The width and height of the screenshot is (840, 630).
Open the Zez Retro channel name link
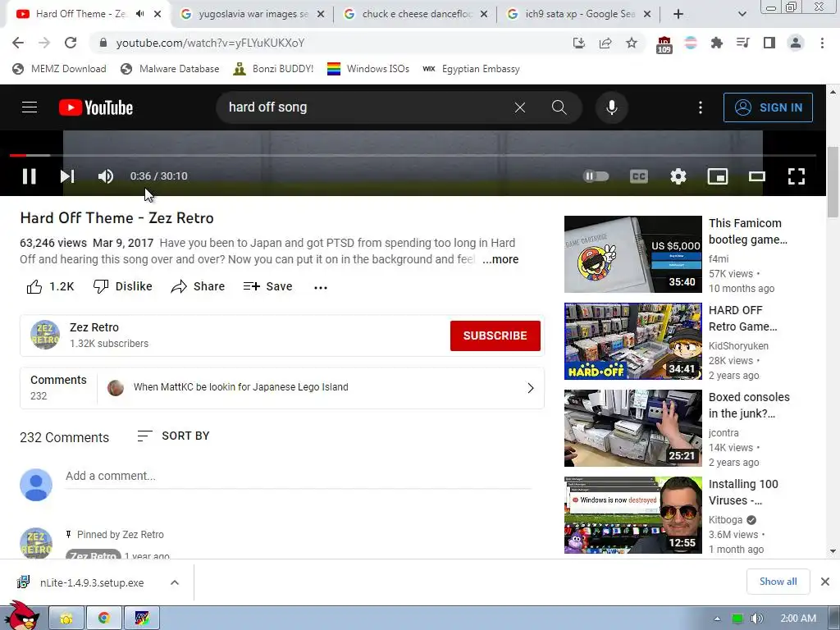click(94, 327)
